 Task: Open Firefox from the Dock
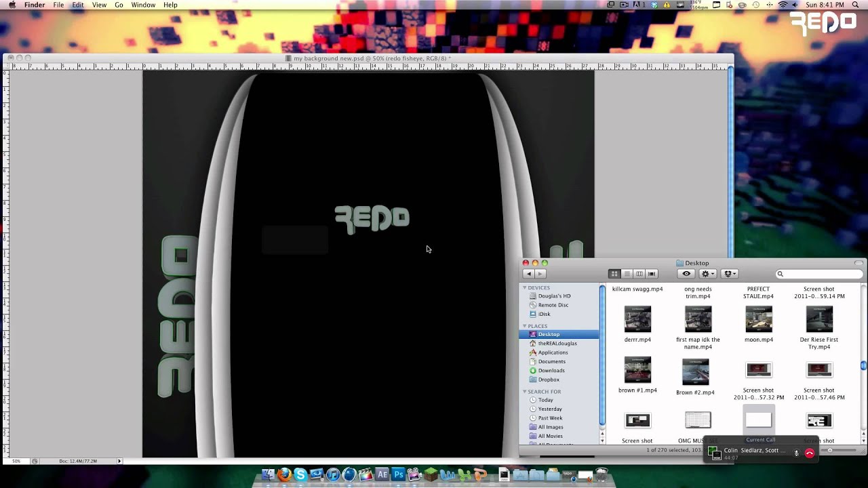point(284,474)
